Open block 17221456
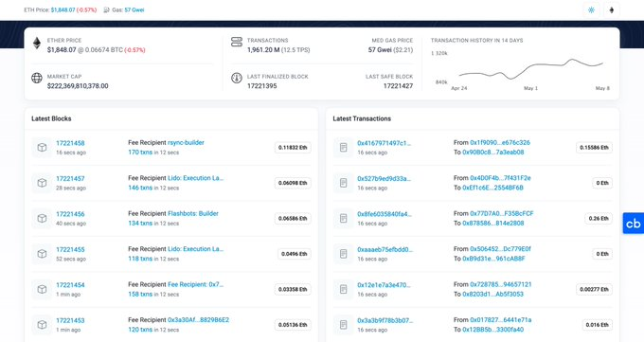Image resolution: width=644 pixels, height=342 pixels. click(70, 214)
